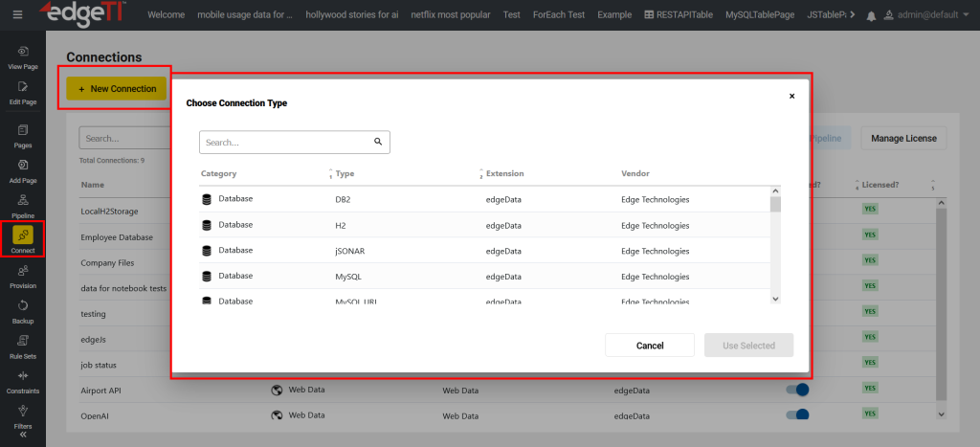The image size is (980, 447).
Task: Open the hamburger menu icon
Action: point(17,15)
